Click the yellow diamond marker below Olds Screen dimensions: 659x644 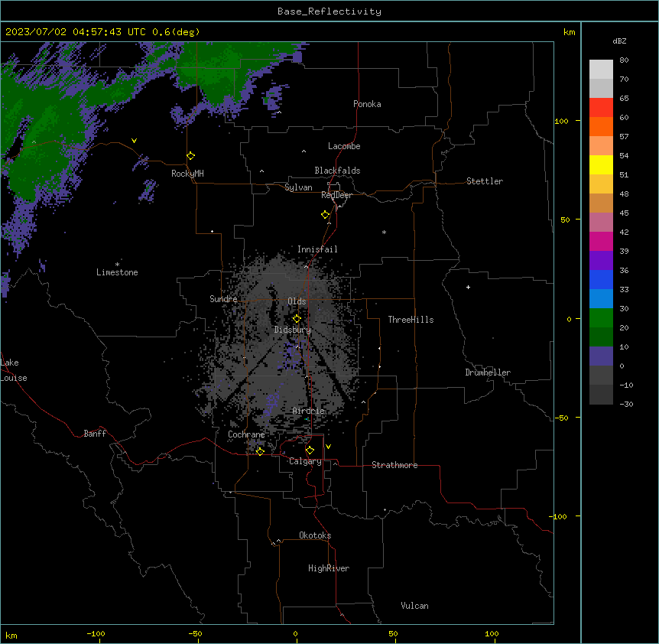[297, 319]
